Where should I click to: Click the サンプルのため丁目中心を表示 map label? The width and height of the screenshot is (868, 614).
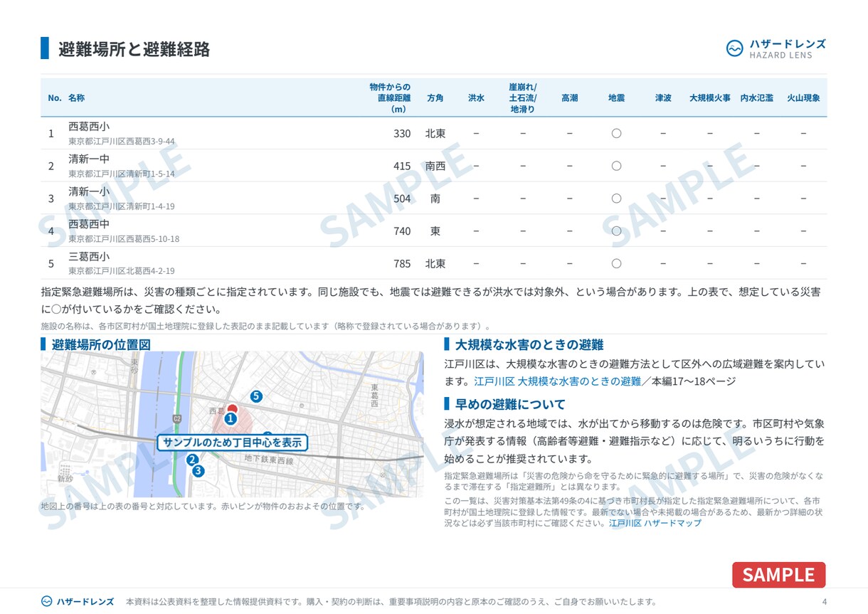(232, 443)
